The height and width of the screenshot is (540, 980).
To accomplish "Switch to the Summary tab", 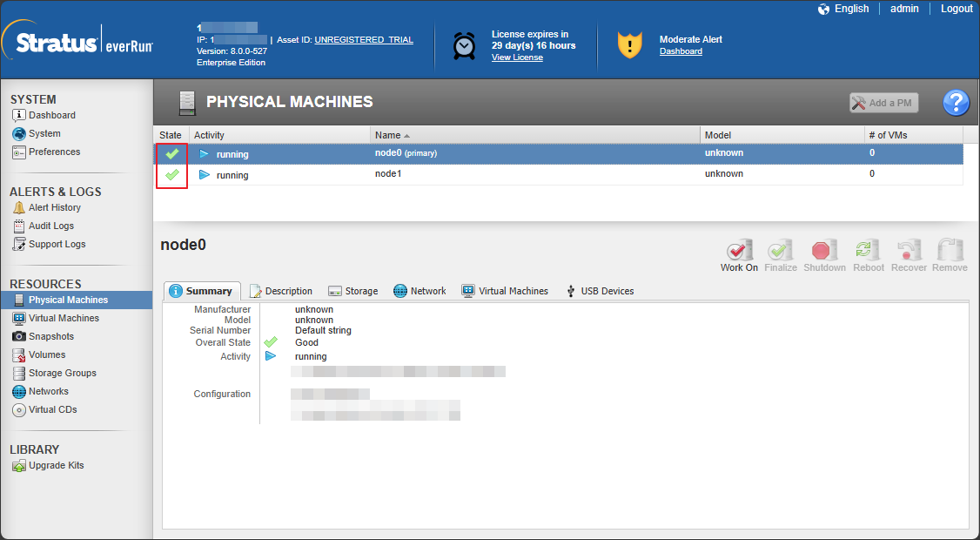I will 201,291.
